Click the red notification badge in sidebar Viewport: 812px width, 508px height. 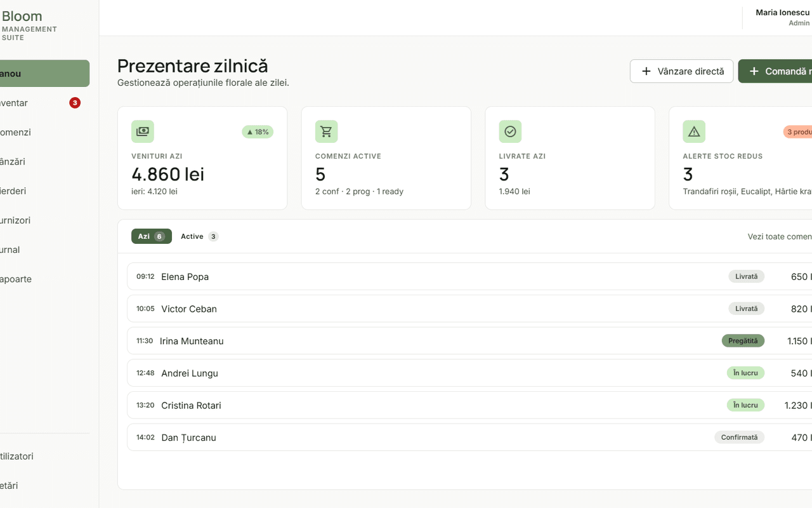[75, 103]
